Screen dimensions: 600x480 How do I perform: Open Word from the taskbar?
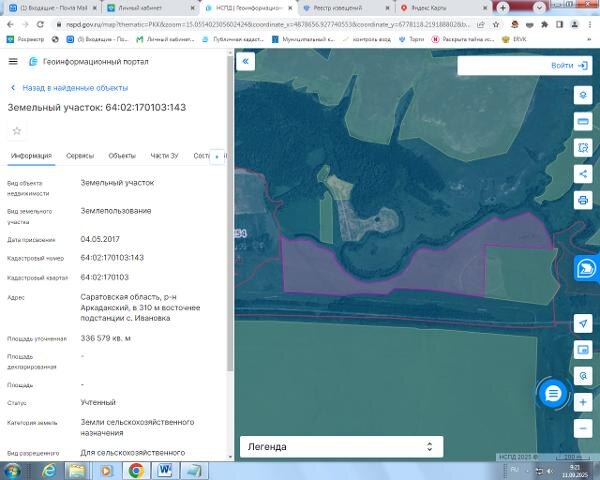pos(165,471)
